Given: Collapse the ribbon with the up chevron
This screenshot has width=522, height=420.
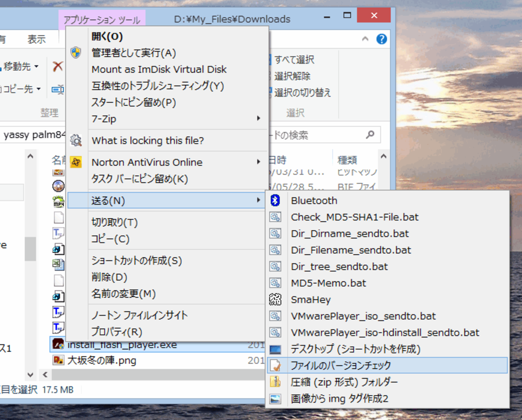Looking at the screenshot, I should tap(365, 39).
